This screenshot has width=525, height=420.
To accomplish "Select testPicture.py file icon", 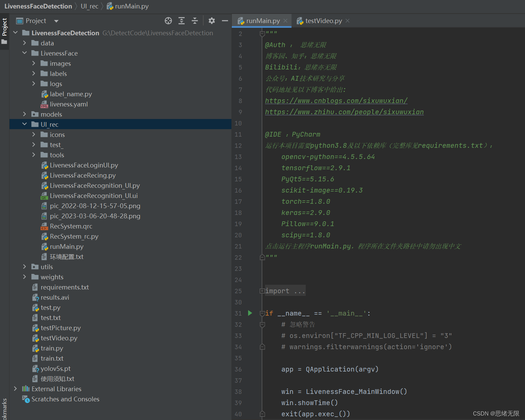I will (x=35, y=328).
